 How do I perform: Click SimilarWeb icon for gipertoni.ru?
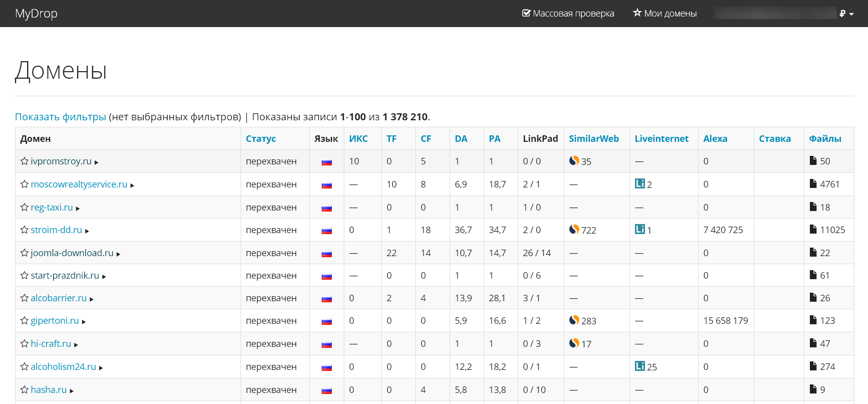574,320
